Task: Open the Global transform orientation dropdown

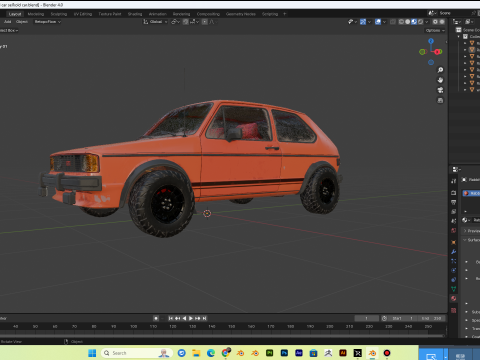Action: 155,22
